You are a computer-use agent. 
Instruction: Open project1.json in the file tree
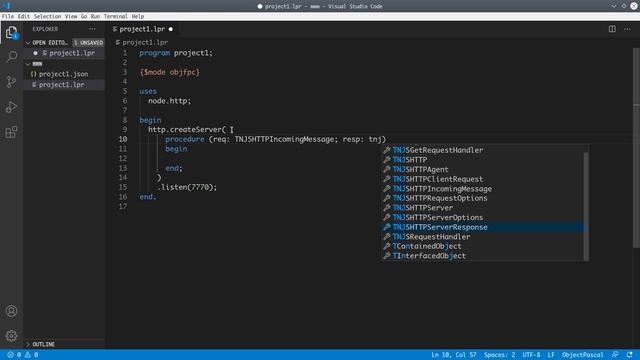coord(64,74)
